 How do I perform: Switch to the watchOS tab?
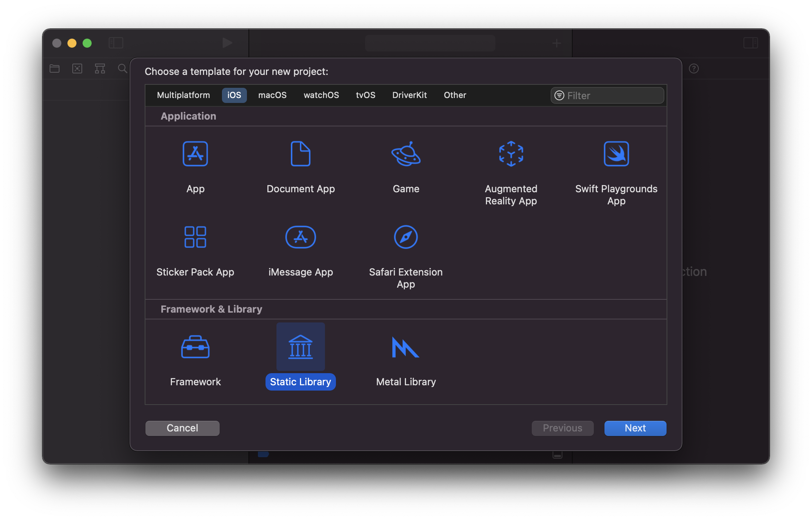pos(321,95)
